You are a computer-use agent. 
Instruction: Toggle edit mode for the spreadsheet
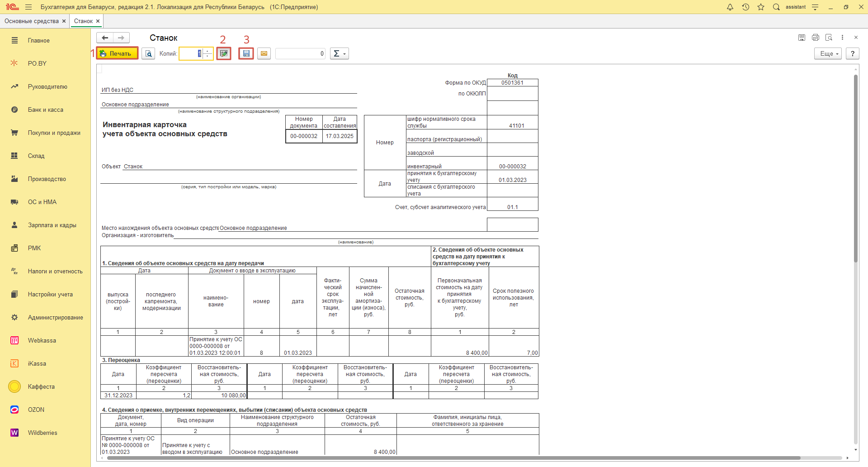tap(224, 53)
